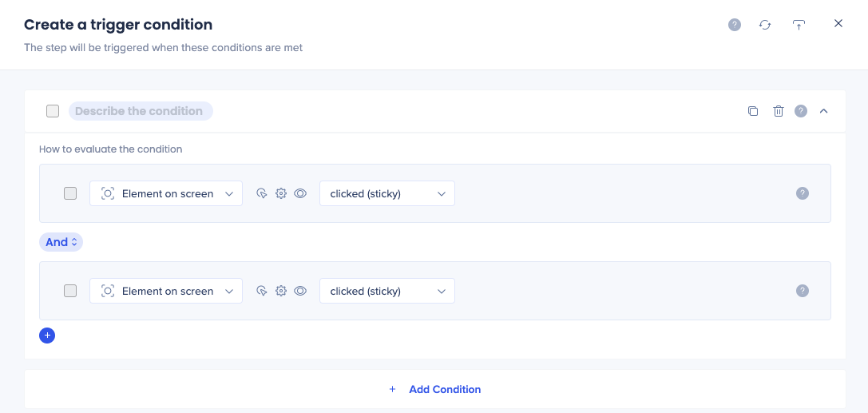Duplicate the condition using the copy icon
The width and height of the screenshot is (868, 413).
753,111
